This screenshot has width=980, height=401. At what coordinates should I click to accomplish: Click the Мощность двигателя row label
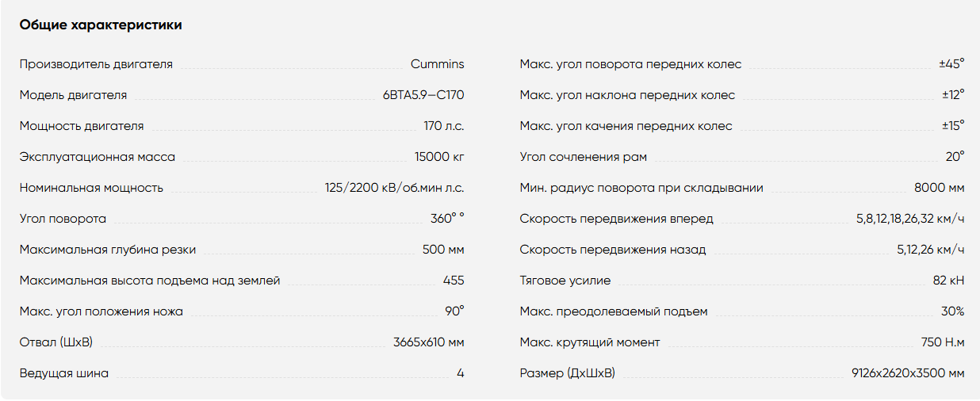(x=82, y=126)
